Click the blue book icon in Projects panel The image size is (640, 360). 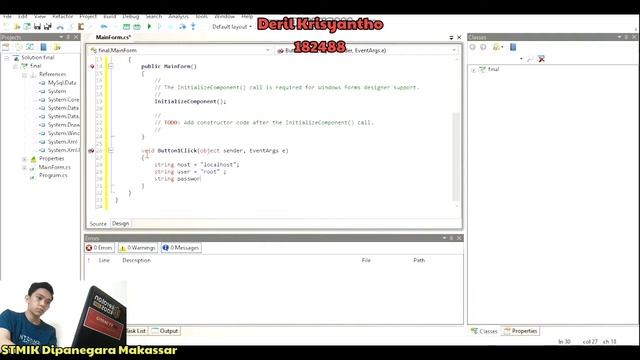click(43, 47)
